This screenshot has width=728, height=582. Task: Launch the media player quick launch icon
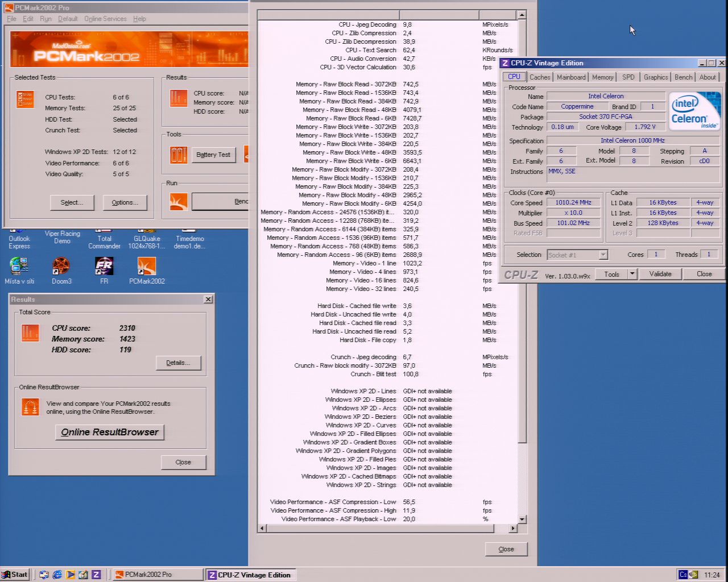pyautogui.click(x=70, y=575)
